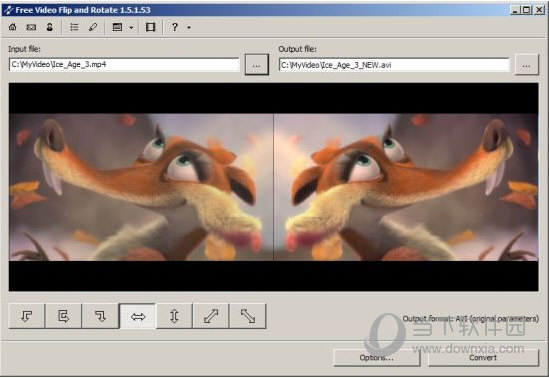This screenshot has width=549, height=378.
Task: Click the Output format AVI text
Action: pos(471,318)
